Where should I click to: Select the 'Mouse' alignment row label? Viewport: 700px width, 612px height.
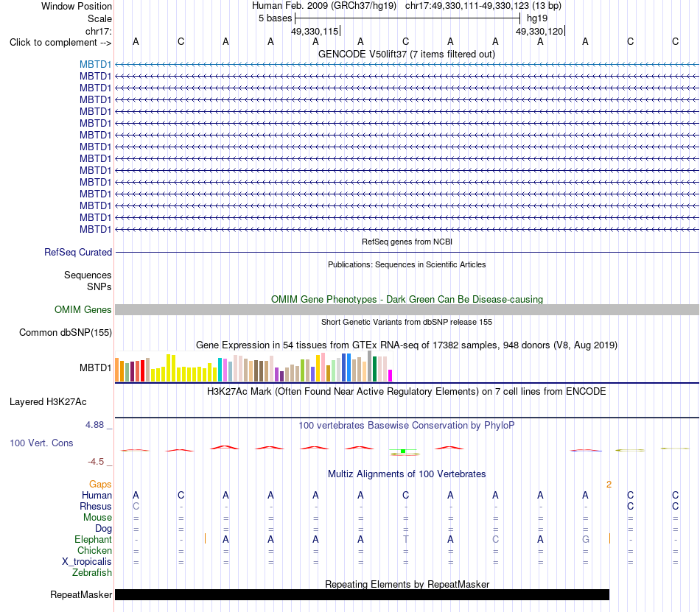click(x=97, y=518)
